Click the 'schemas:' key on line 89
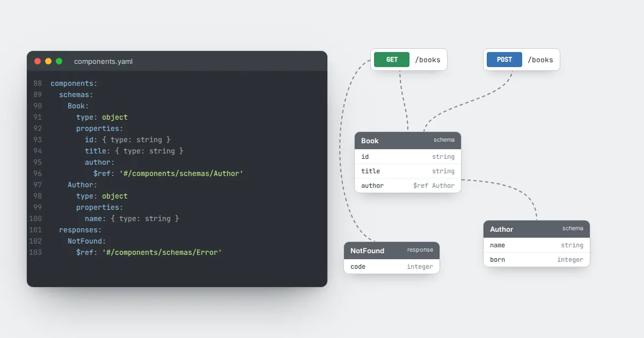 tap(76, 95)
